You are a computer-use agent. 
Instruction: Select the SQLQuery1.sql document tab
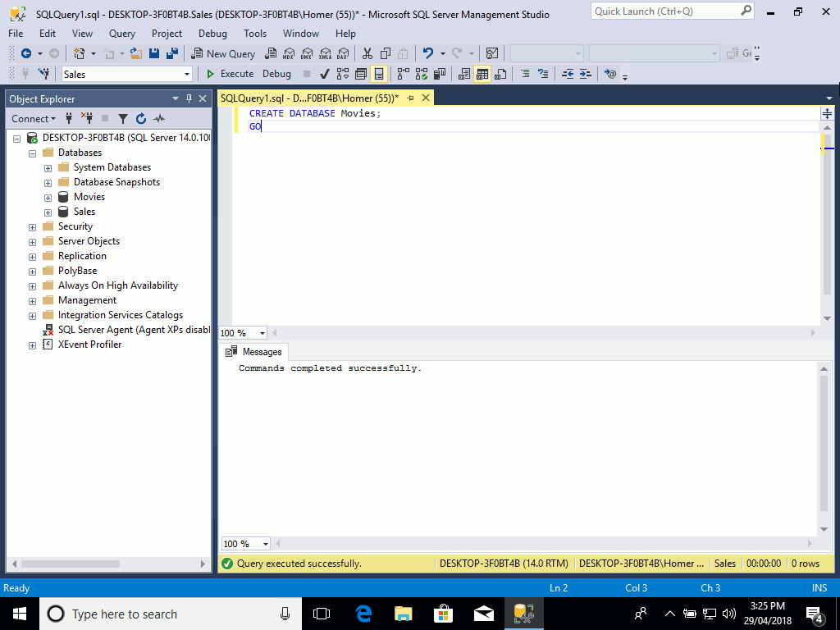click(x=309, y=98)
